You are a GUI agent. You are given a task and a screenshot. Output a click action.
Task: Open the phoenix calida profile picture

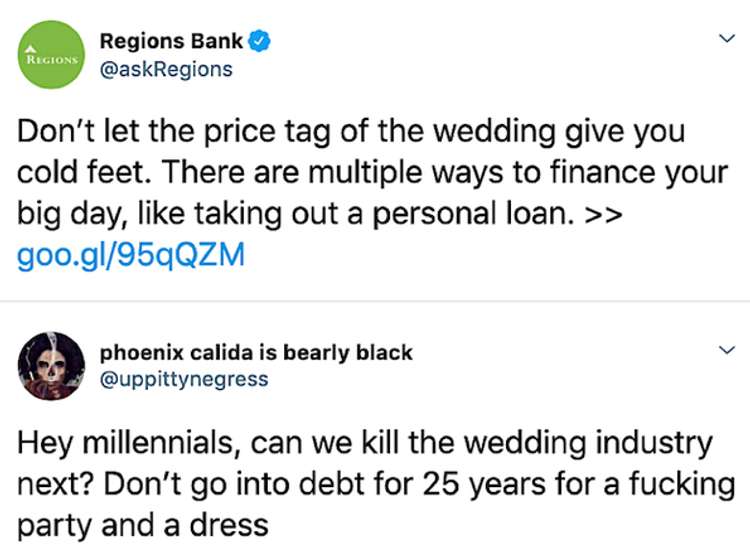pos(52,364)
